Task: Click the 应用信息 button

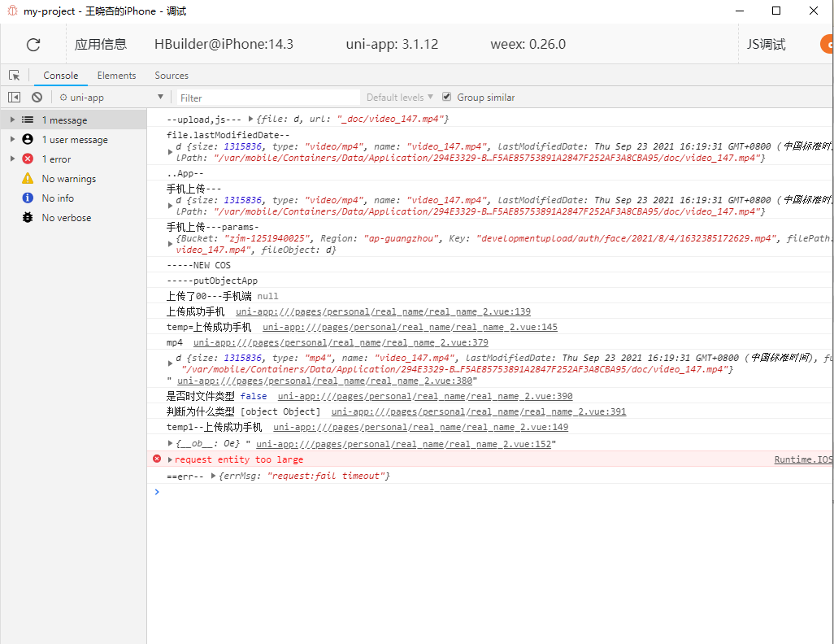Action: (x=101, y=45)
